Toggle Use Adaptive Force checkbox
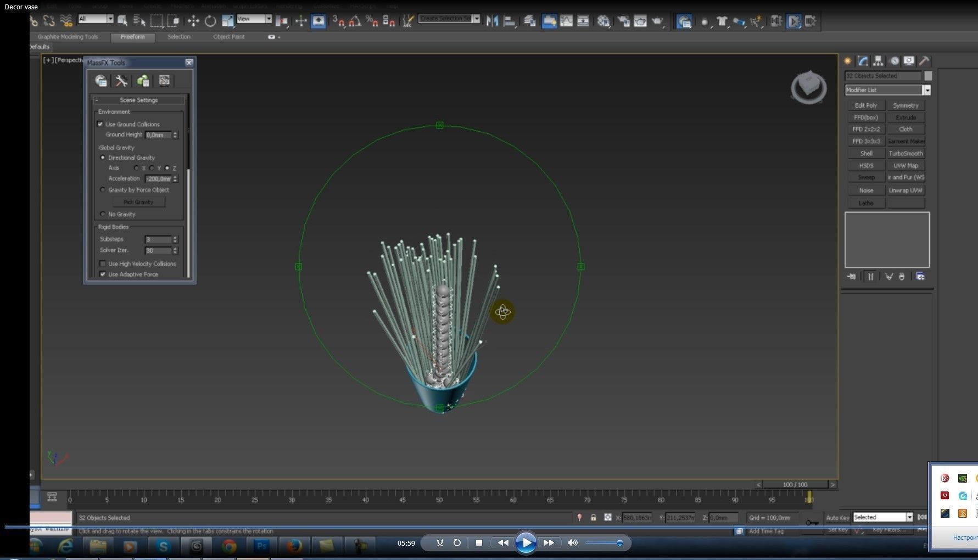Viewport: 978px width, 560px height. (103, 274)
